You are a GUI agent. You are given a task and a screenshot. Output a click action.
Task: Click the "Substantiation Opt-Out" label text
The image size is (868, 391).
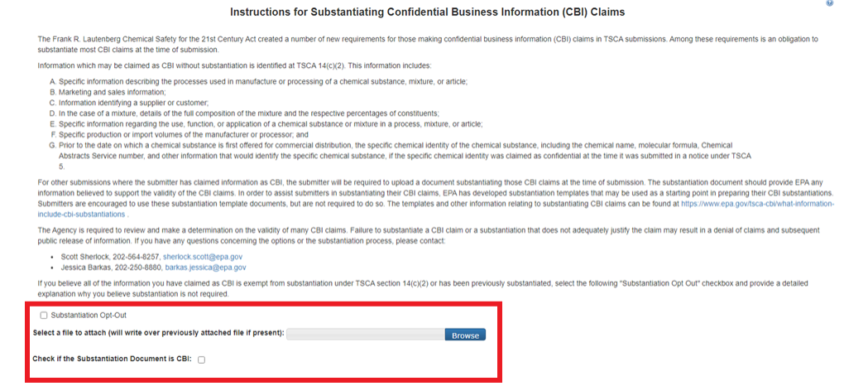pyautogui.click(x=89, y=316)
